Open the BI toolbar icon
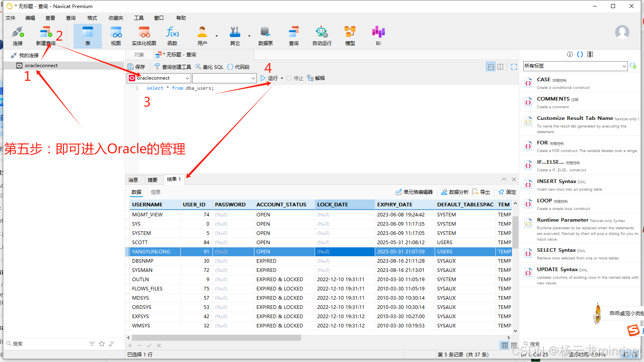Viewport: 644px width, 362px height. click(x=378, y=35)
